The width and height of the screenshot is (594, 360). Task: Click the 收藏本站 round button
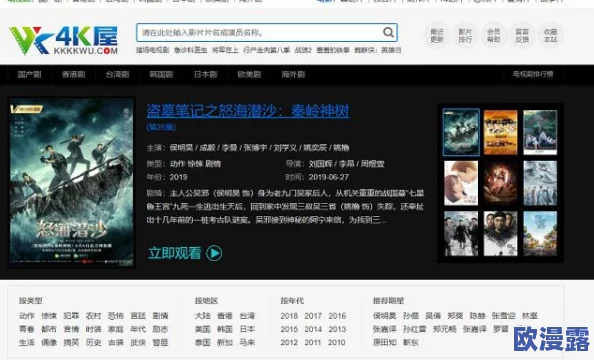coord(550,35)
